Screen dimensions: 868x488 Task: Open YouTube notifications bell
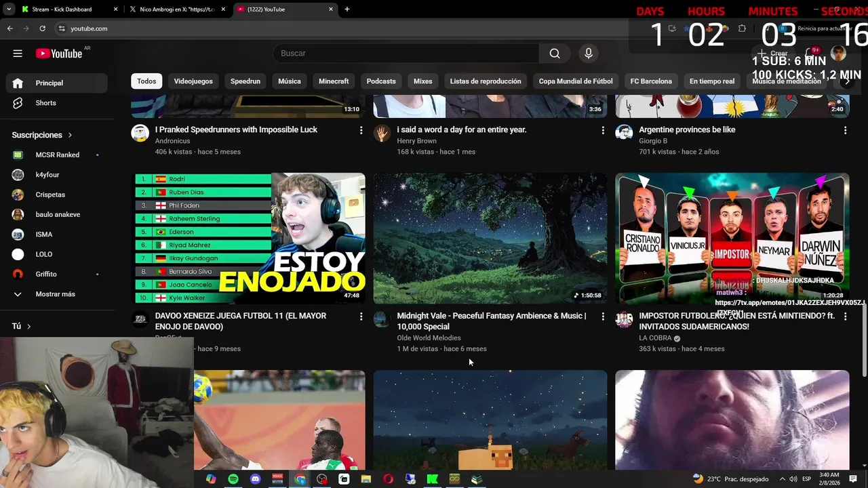(x=810, y=54)
